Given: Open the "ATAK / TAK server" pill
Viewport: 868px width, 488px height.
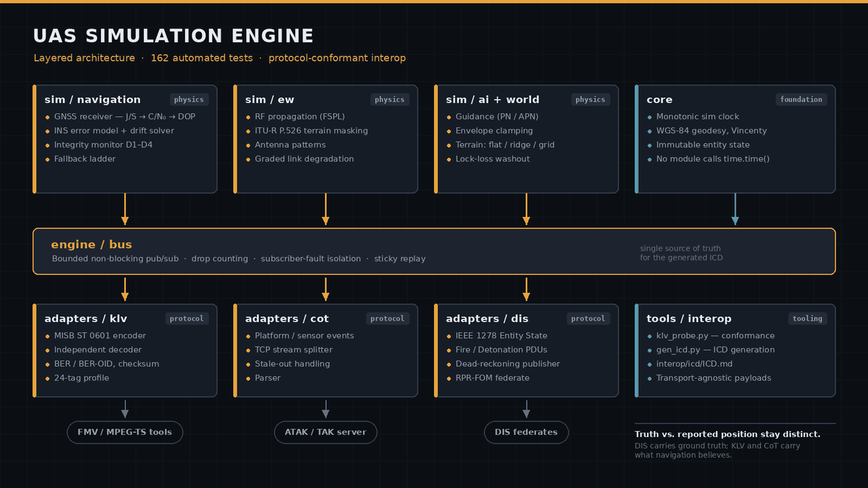Looking at the screenshot, I should [x=325, y=432].
